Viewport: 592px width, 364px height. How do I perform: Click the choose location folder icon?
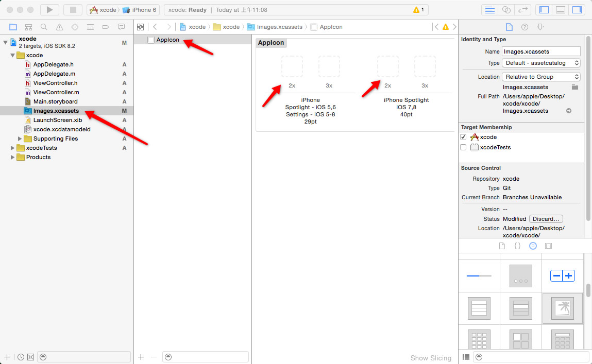tap(575, 87)
